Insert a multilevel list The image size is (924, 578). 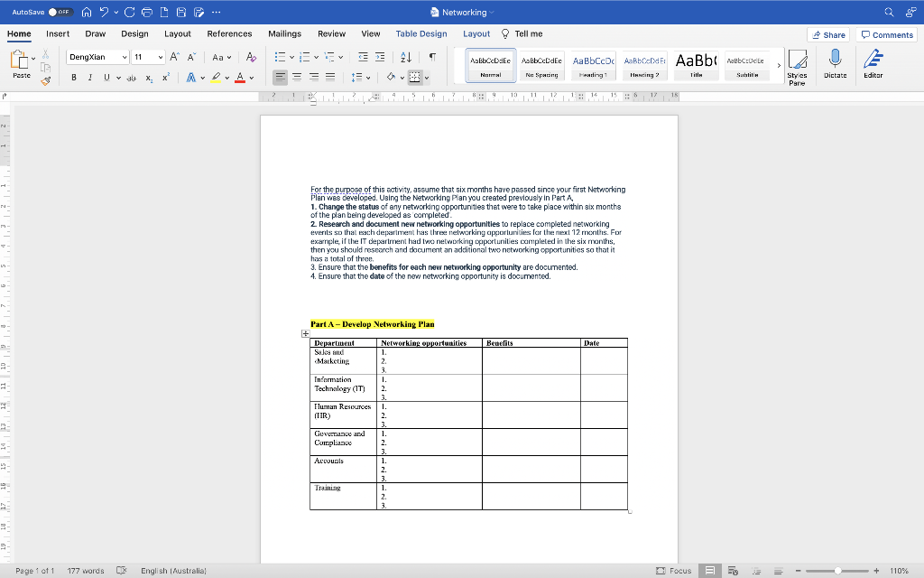pos(330,57)
